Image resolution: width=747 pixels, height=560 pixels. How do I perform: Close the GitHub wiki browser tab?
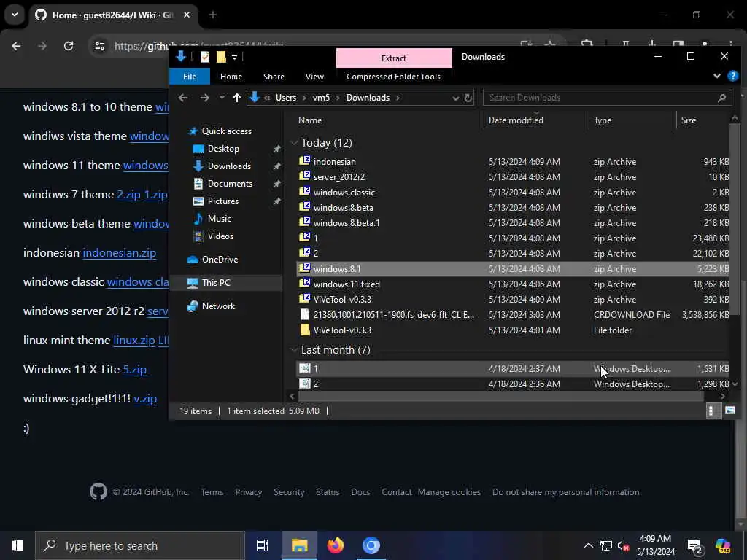[187, 15]
